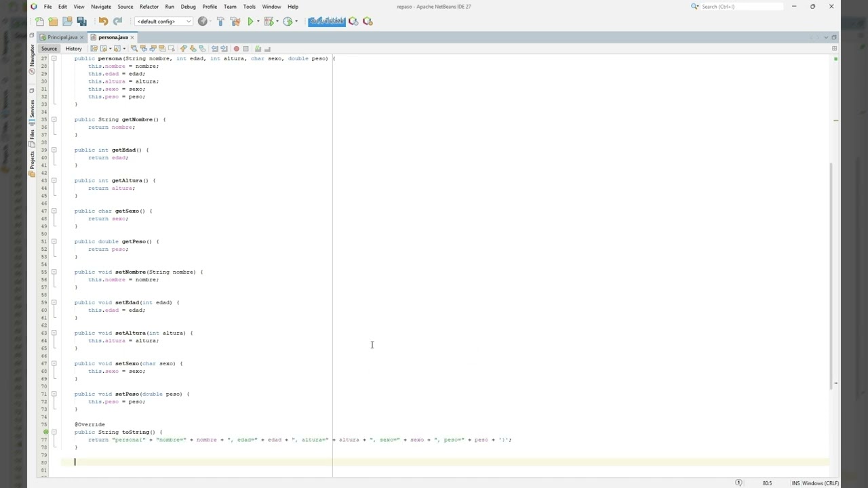Open the Debug Project dropdown arrow

(277, 21)
